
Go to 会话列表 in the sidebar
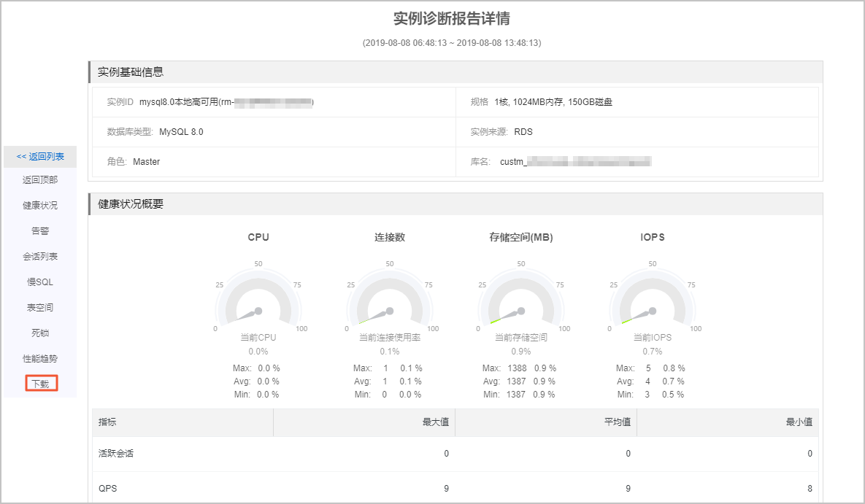coord(40,257)
